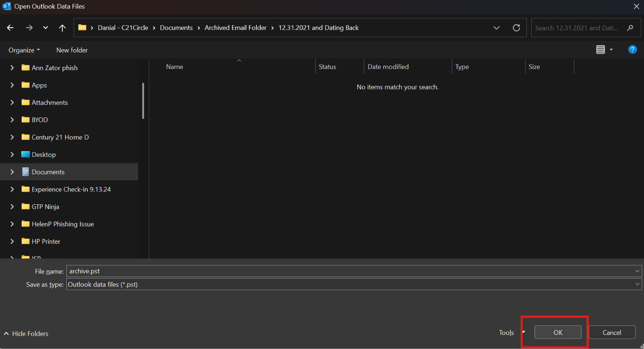Image resolution: width=644 pixels, height=349 pixels.
Task: Open the Organize menu
Action: (24, 50)
